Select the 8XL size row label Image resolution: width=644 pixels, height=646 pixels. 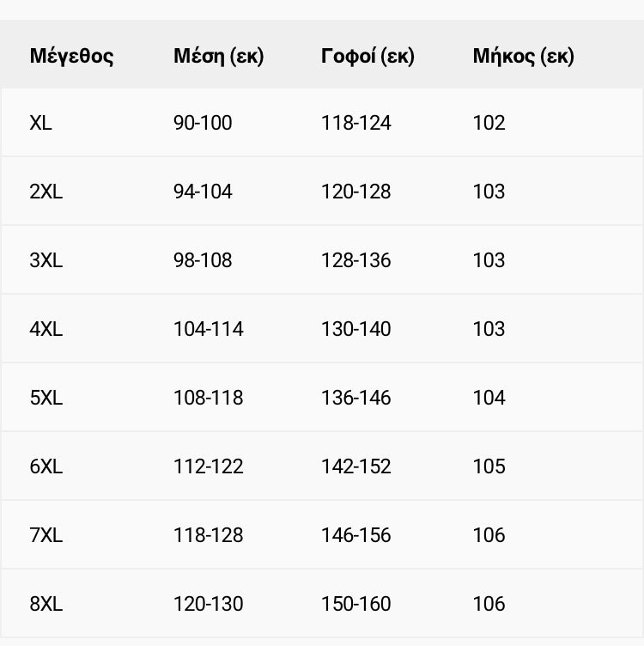pos(46,605)
